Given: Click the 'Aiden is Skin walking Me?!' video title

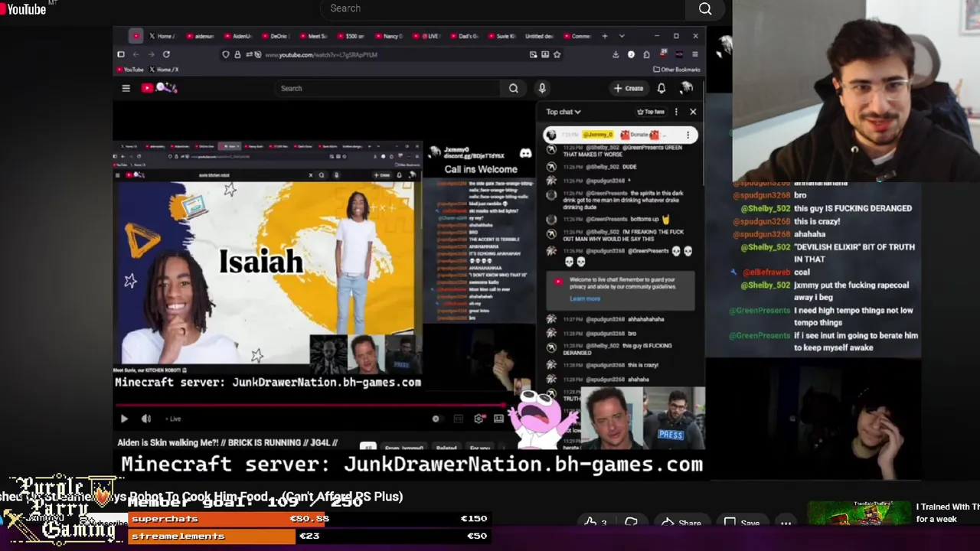Looking at the screenshot, I should pos(227,442).
